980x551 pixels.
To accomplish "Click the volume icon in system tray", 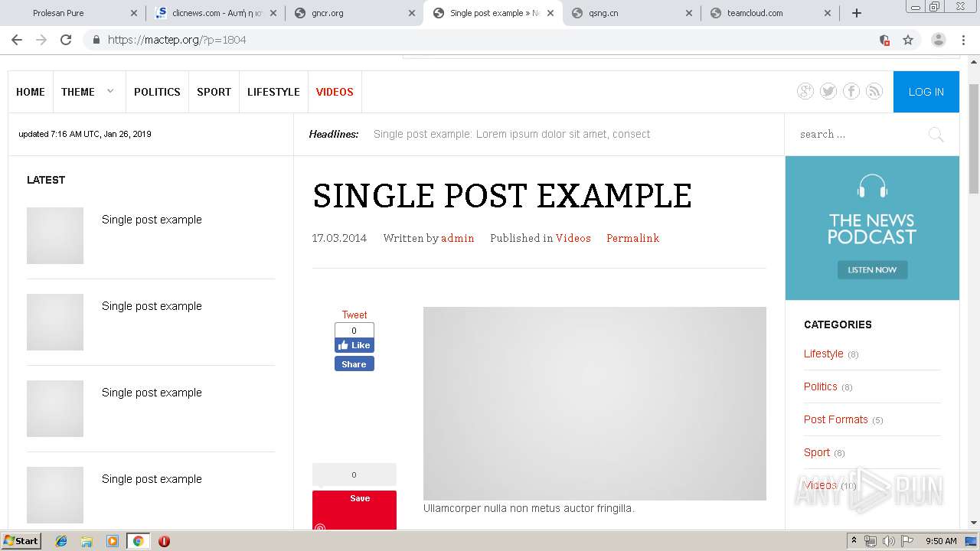I will pyautogui.click(x=888, y=541).
